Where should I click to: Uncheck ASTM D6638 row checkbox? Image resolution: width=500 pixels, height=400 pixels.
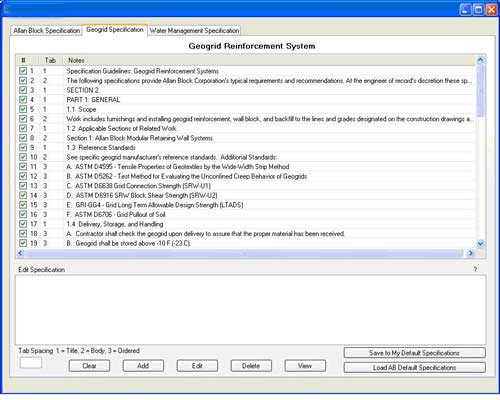tap(23, 186)
